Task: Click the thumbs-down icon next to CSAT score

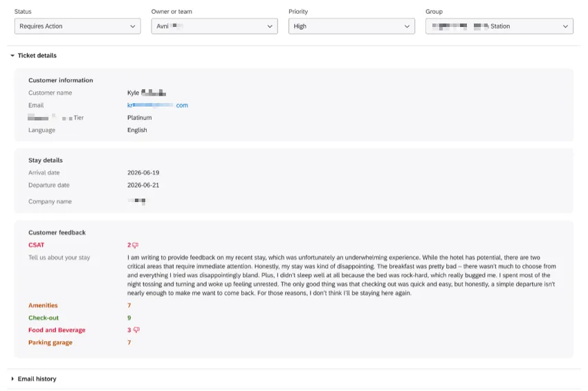Action: click(136, 246)
